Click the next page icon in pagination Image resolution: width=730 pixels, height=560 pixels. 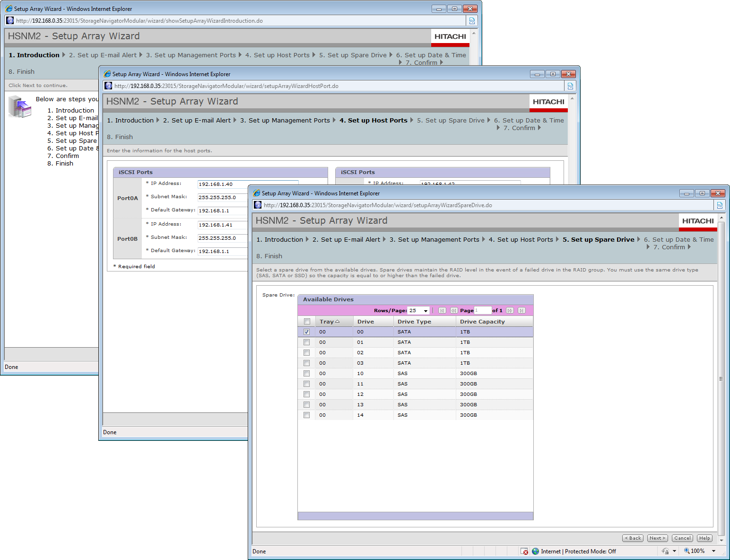pos(510,311)
